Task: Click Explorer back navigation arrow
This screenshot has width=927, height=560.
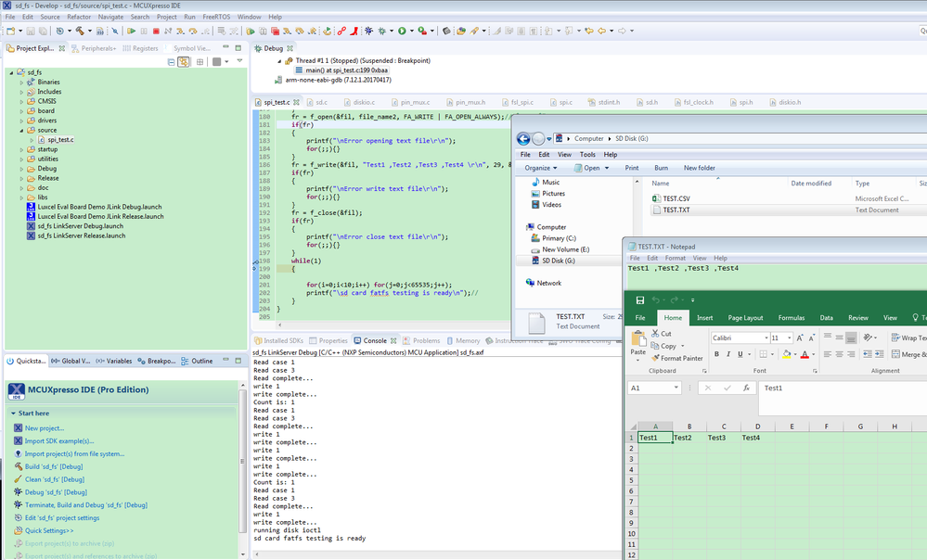Action: 522,138
